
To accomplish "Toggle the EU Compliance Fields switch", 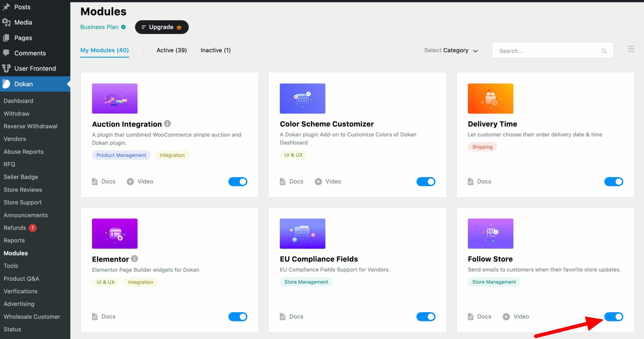I will [426, 317].
